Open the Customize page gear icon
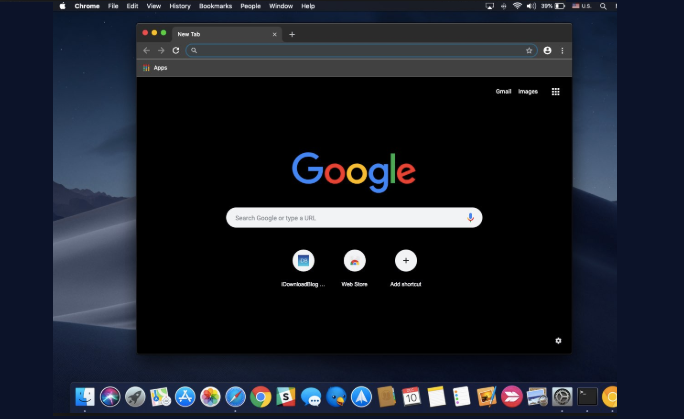The width and height of the screenshot is (684, 419). coord(558,341)
